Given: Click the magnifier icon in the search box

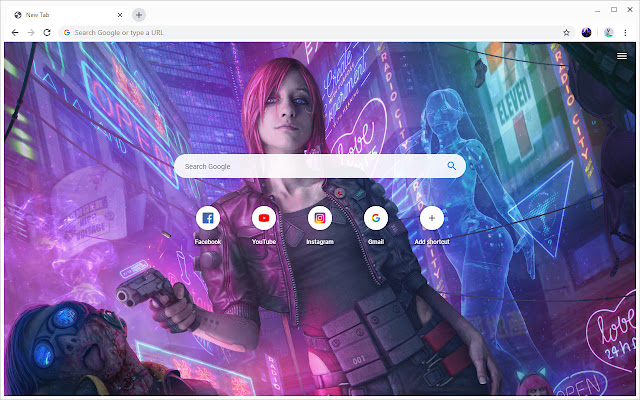Looking at the screenshot, I should 451,166.
